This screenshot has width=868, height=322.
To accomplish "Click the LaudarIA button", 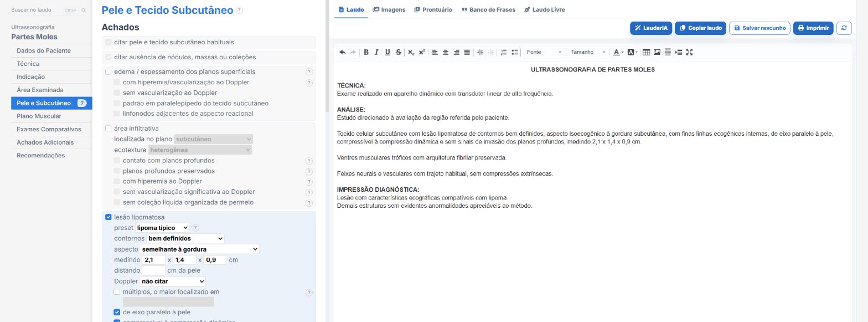I will (651, 28).
